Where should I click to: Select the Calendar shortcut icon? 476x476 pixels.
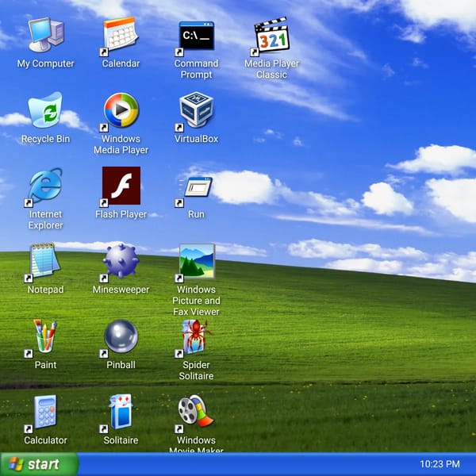coord(121,35)
